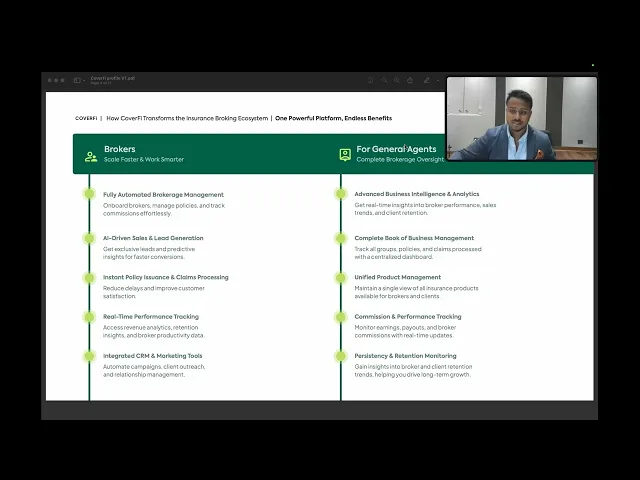Screen dimensions: 640x480
Task: Click the green bullet beside Complete Book of Business
Action: (341, 238)
